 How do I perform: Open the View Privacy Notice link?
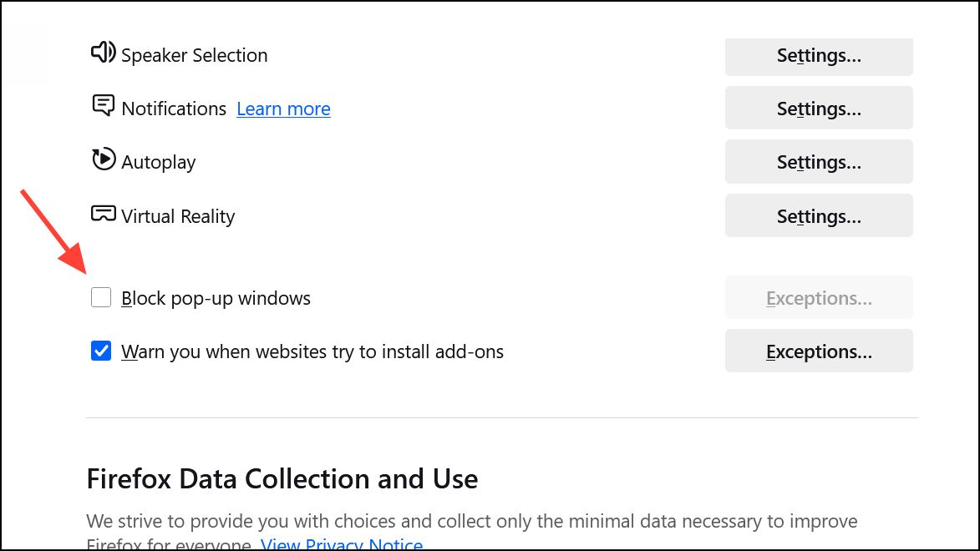click(341, 543)
